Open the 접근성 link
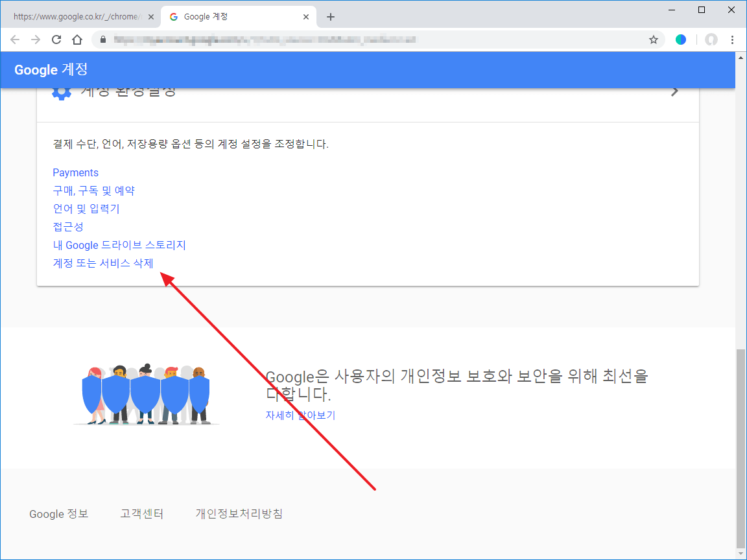Viewport: 747px width, 560px height. point(68,227)
